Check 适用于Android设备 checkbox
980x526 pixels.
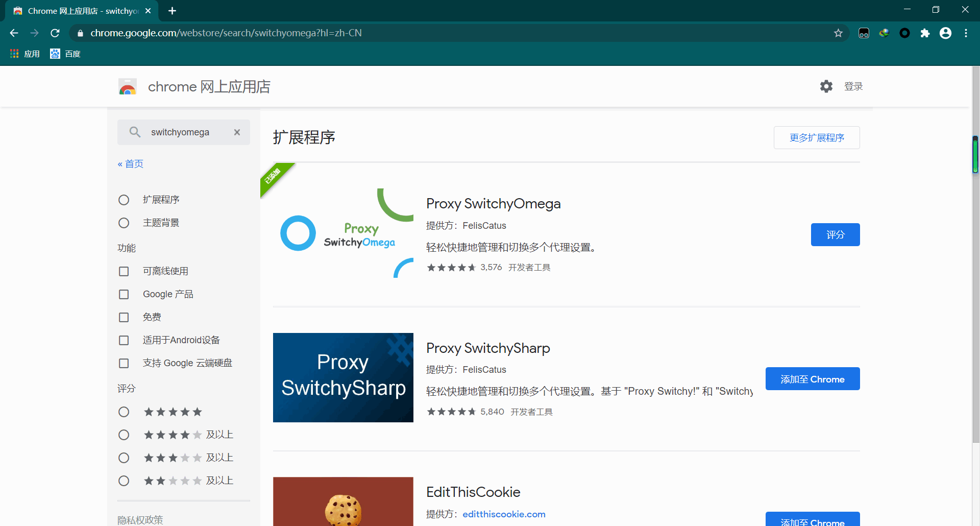point(124,340)
